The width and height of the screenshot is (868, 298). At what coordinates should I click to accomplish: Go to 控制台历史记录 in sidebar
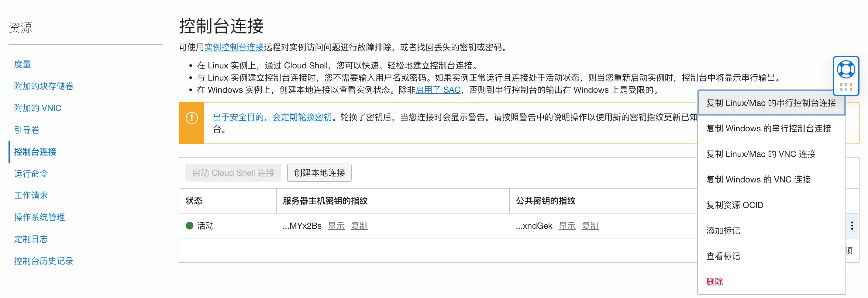pyautogui.click(x=44, y=261)
